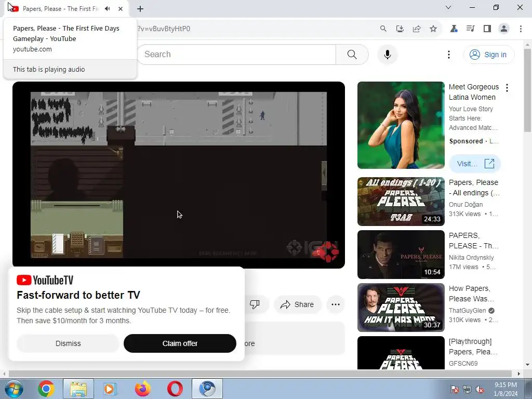Screen dimensions: 532x399
Task: Mute the tab audio speaker icon
Action: tap(108, 8)
